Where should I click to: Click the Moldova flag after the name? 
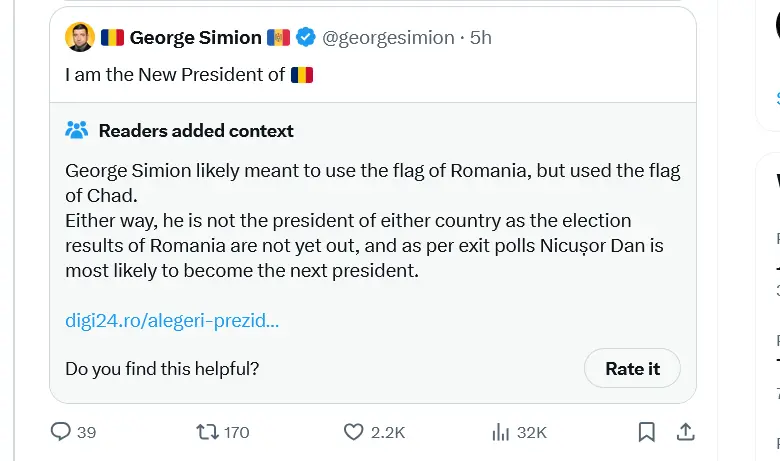(x=278, y=38)
